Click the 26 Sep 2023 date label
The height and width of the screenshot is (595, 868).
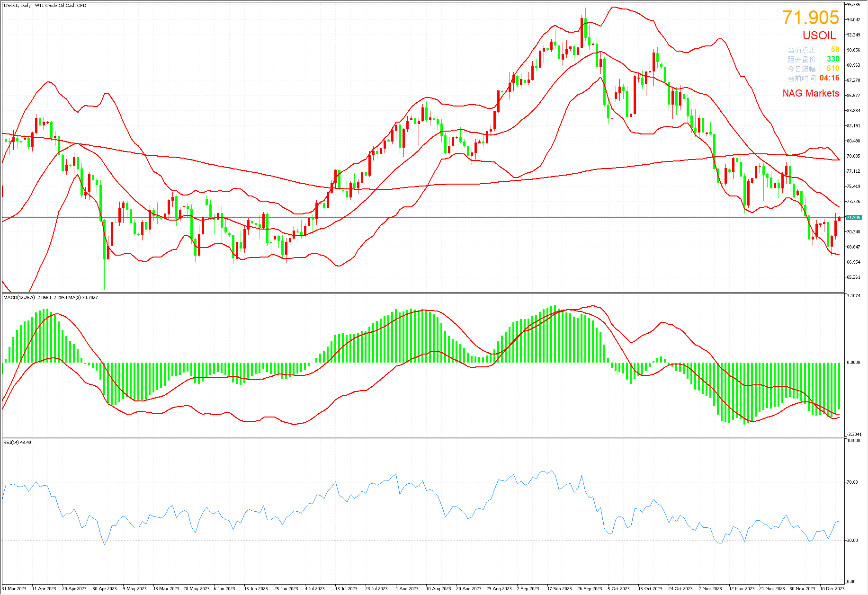pos(590,589)
